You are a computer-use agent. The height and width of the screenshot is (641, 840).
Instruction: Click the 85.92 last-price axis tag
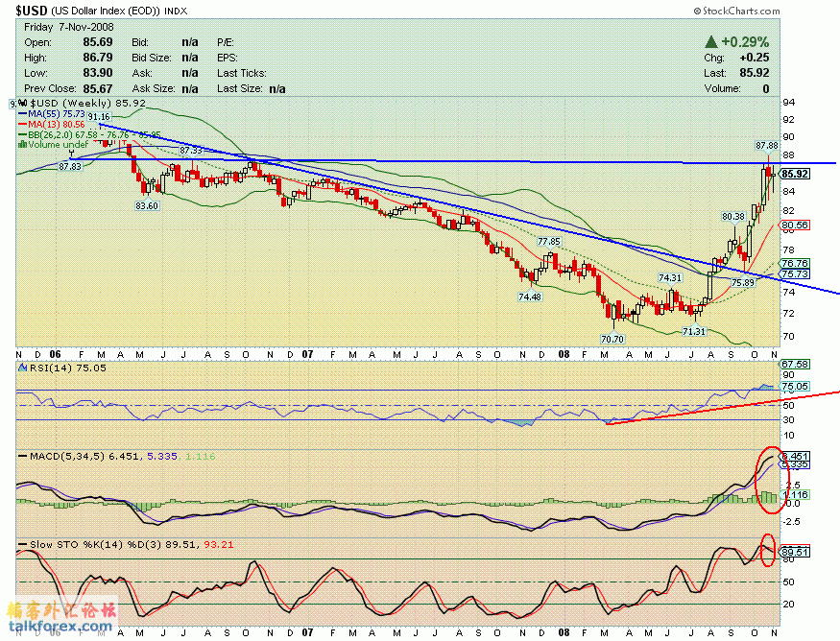pyautogui.click(x=795, y=174)
